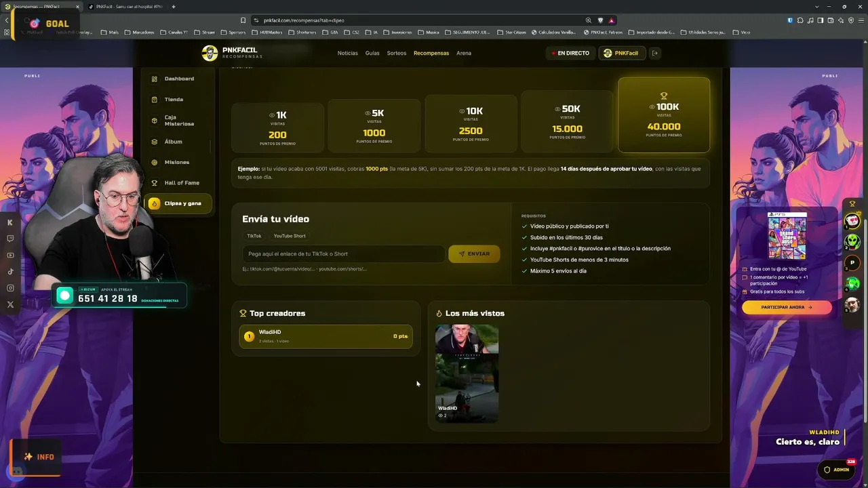Click the Twitch icon in social bar
The height and width of the screenshot is (488, 868).
10,239
